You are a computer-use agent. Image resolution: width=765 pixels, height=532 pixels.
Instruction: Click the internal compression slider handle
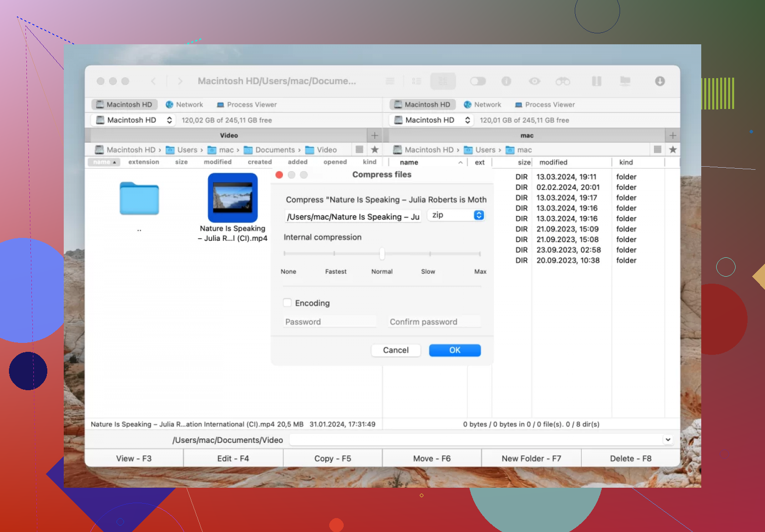point(382,254)
